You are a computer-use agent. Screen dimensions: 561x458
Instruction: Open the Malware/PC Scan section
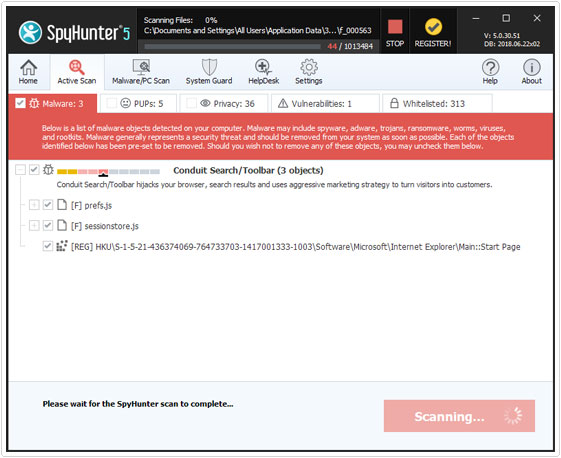pos(141,72)
